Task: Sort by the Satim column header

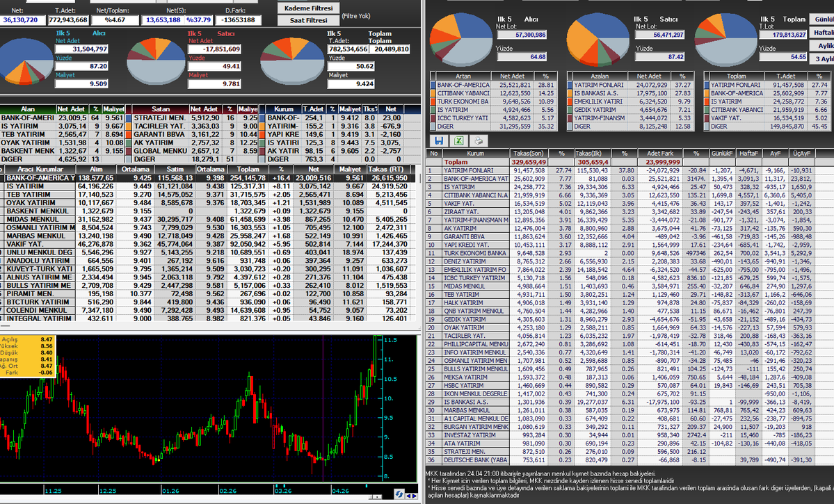Action: coord(175,169)
